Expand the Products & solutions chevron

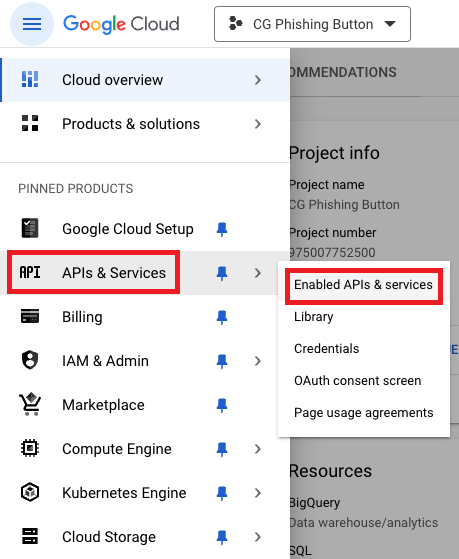(x=258, y=124)
